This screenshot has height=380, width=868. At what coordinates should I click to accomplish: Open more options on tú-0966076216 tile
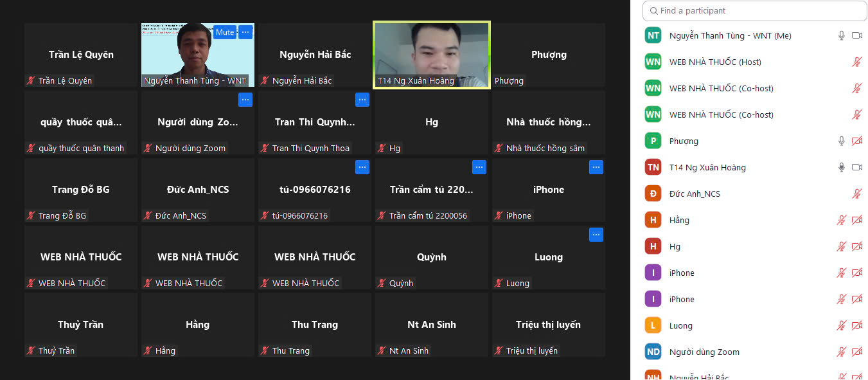(x=362, y=167)
